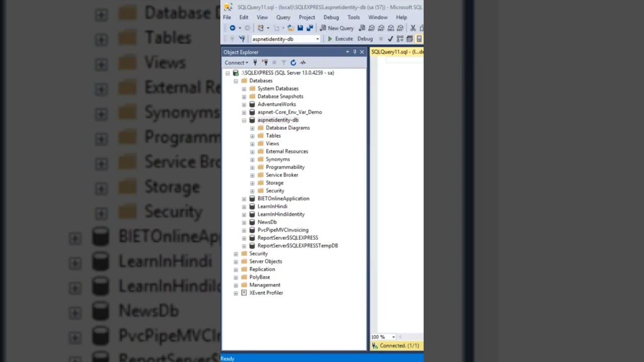644x362 pixels.
Task: Open the Connect dropdown in Object Explorer
Action: [236, 63]
